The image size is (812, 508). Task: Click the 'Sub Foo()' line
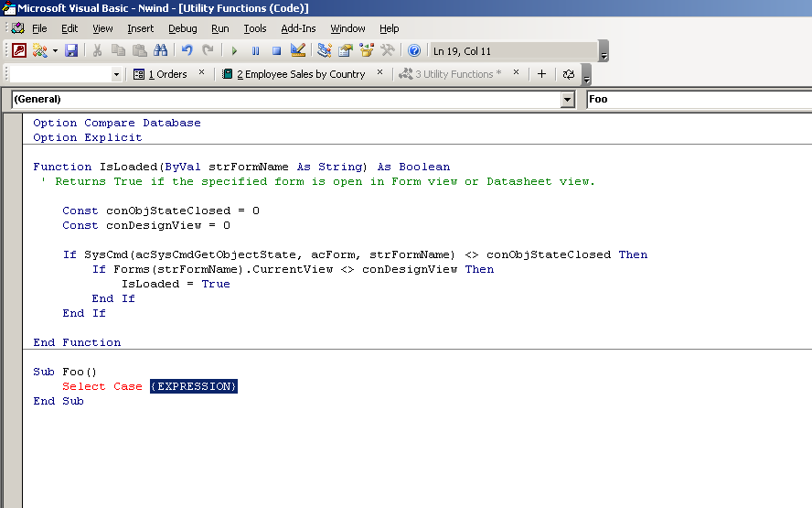[x=65, y=372]
